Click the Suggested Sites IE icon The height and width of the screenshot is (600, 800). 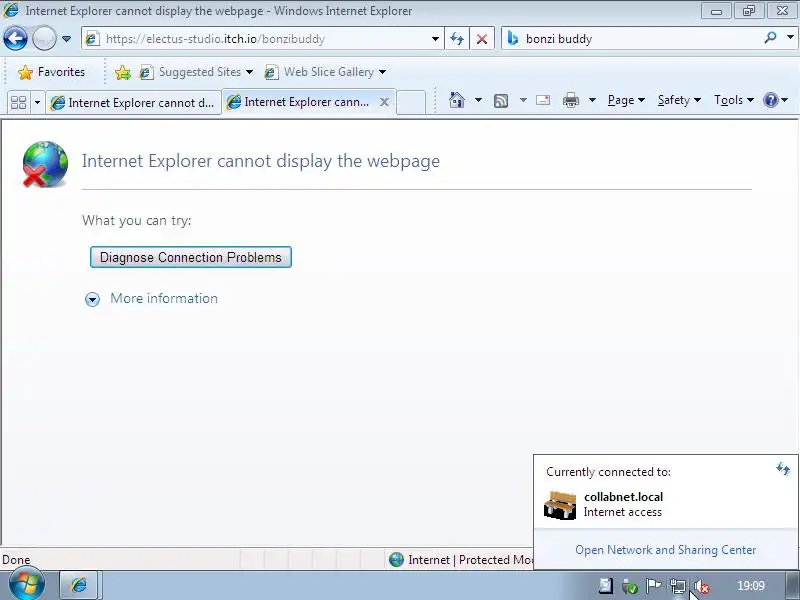(x=146, y=72)
